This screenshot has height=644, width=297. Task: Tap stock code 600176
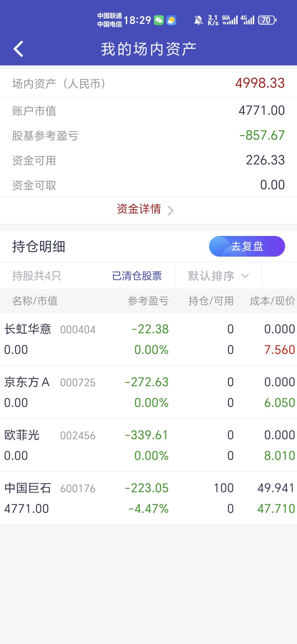78,488
